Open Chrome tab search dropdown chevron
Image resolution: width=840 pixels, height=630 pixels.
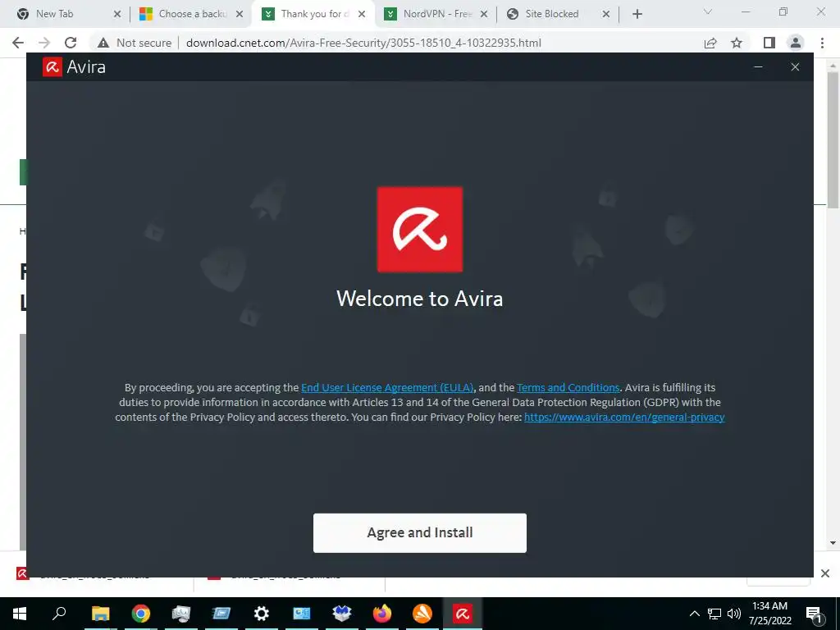pyautogui.click(x=708, y=11)
